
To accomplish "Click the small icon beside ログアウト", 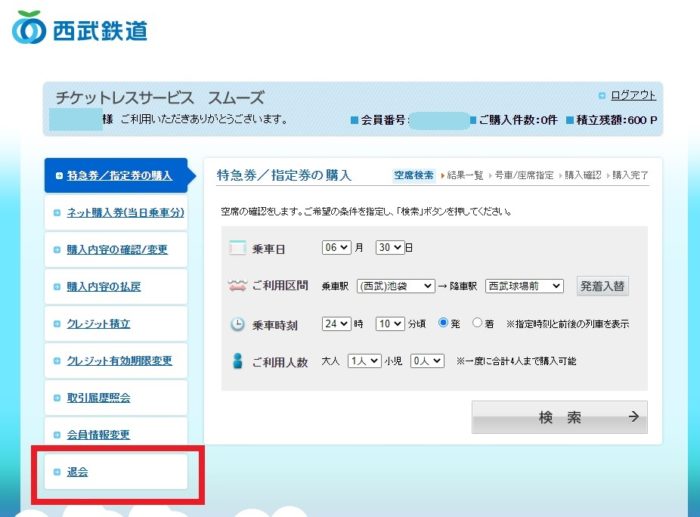I will coord(601,96).
